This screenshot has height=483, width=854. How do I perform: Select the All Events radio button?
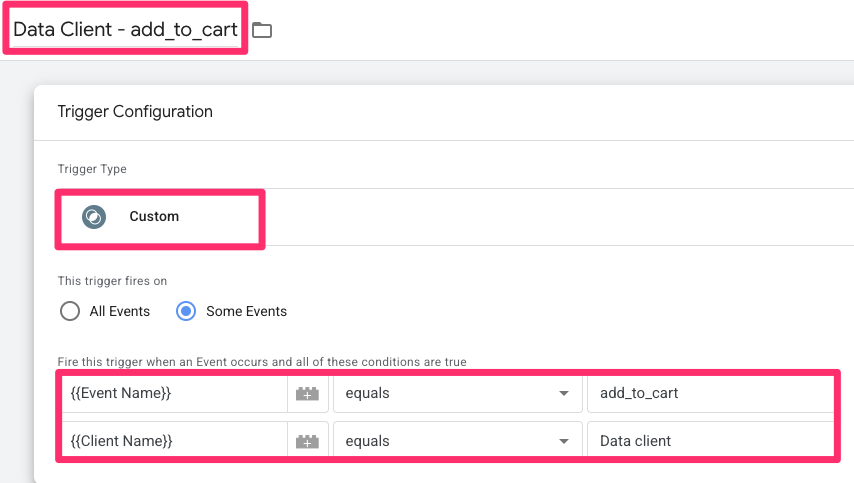(x=70, y=311)
